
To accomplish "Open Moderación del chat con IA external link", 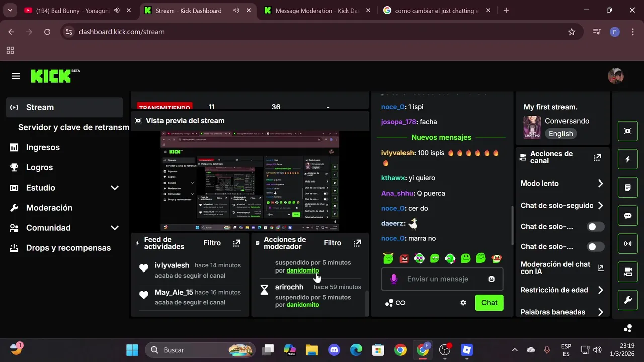I will click(600, 268).
